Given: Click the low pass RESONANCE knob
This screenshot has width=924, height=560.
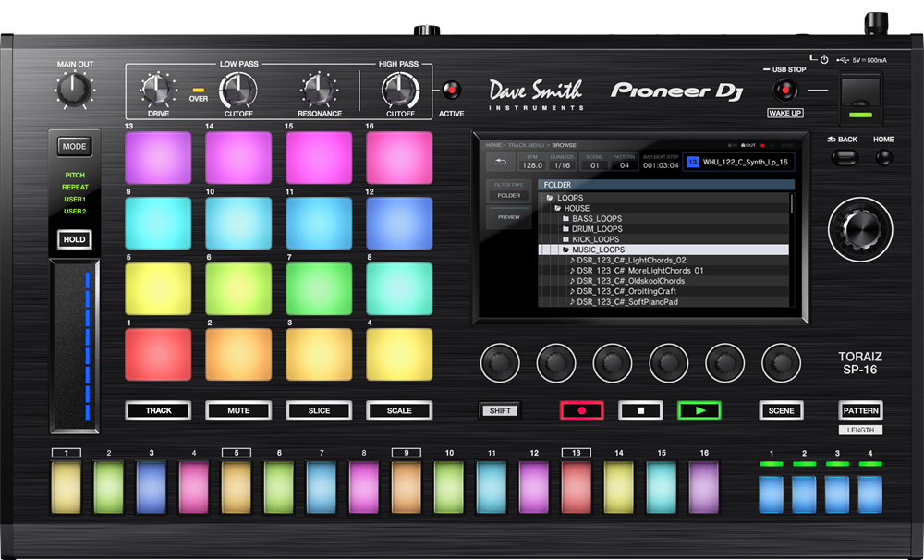Looking at the screenshot, I should [x=319, y=90].
